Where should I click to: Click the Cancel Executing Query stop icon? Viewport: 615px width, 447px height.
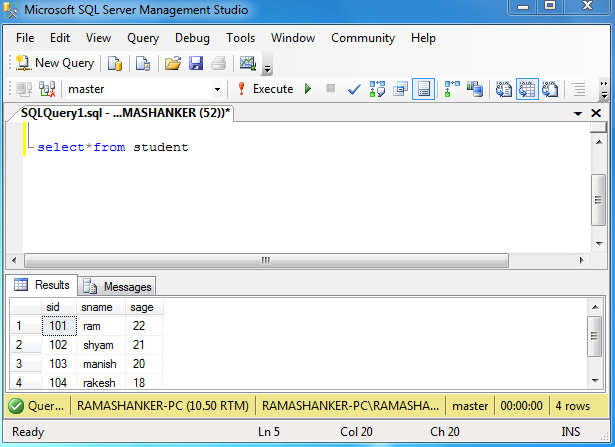[331, 89]
